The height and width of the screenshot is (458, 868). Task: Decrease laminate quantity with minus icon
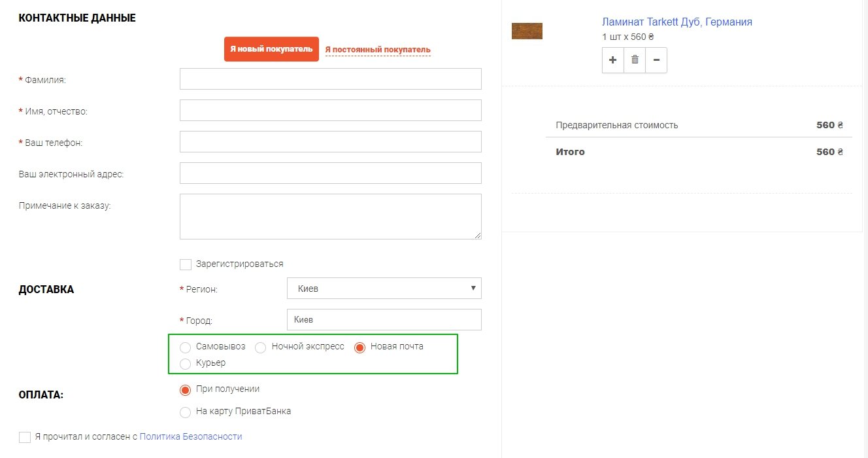click(656, 60)
